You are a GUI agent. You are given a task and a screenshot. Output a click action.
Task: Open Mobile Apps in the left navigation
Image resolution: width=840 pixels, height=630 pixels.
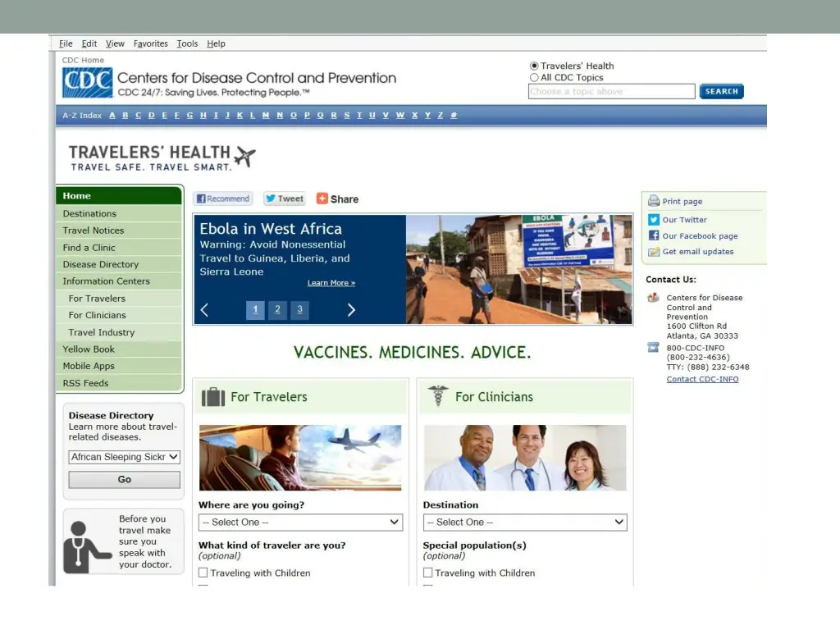(x=119, y=366)
